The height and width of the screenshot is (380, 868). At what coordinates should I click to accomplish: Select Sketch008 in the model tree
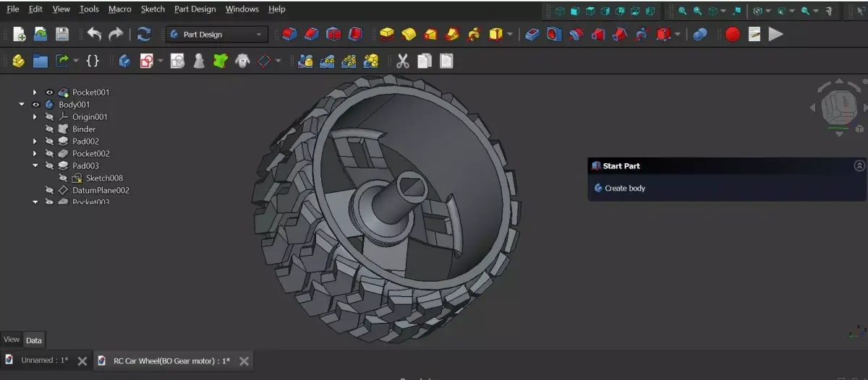[104, 178]
